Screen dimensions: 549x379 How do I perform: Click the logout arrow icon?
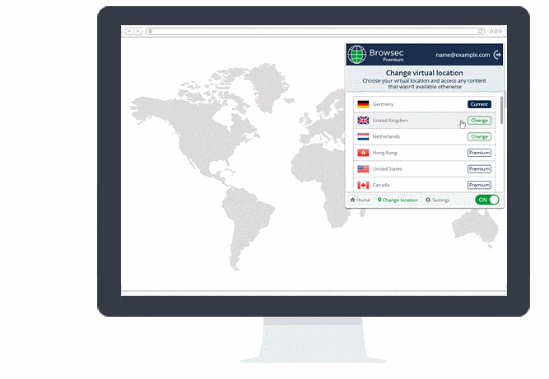click(497, 55)
